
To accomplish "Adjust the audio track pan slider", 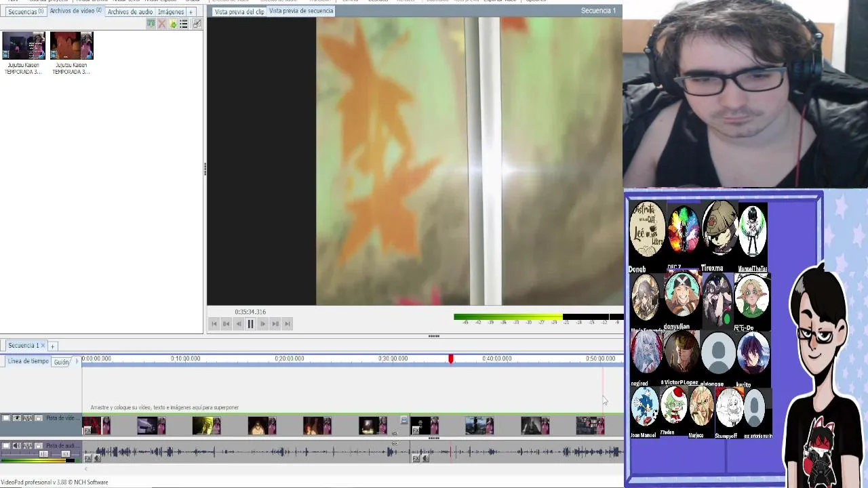I will (x=65, y=453).
